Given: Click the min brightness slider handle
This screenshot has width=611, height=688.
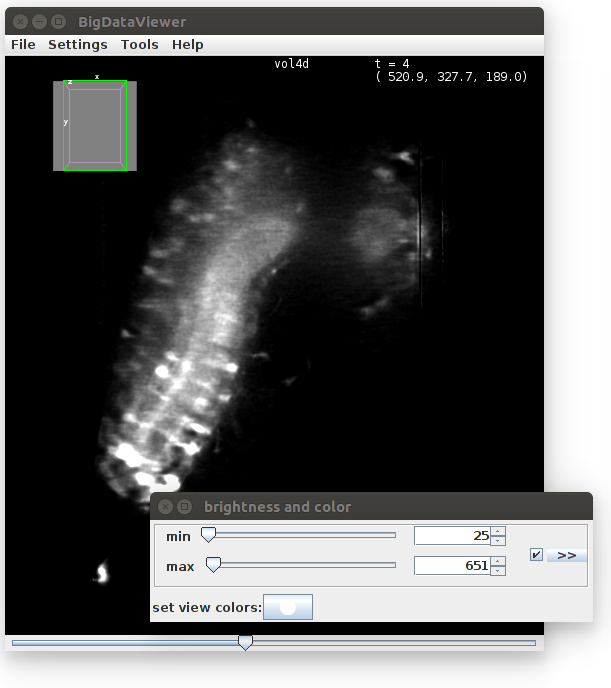Looking at the screenshot, I should click(208, 535).
